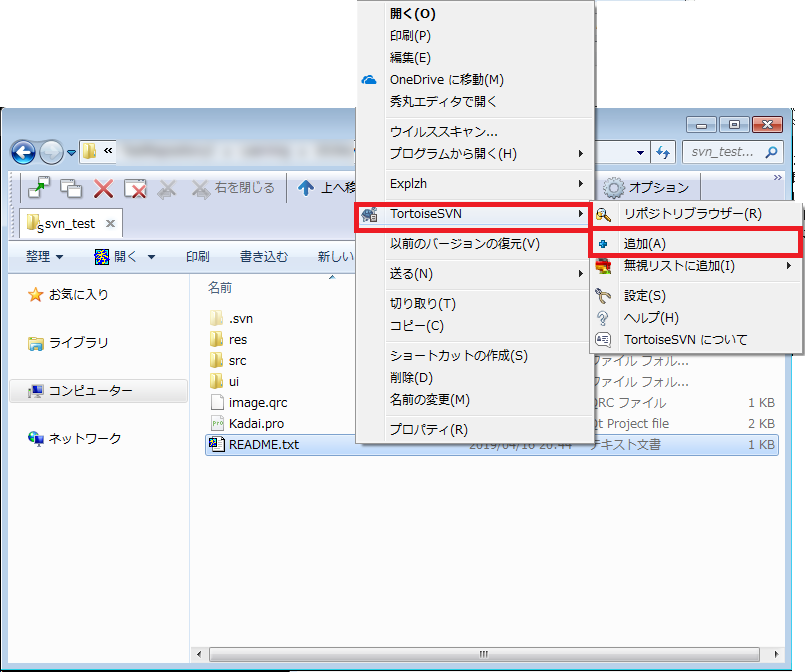Choose 編集(E) in context menu
The height and width of the screenshot is (672, 805).
(474, 58)
